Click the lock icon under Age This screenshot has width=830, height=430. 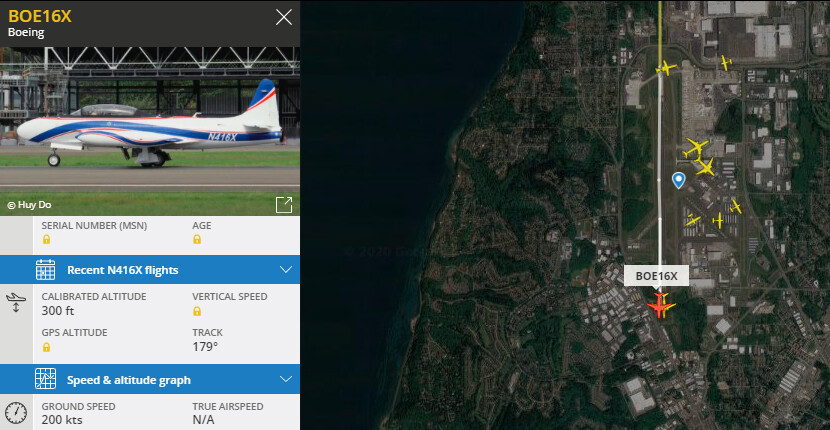pos(197,239)
